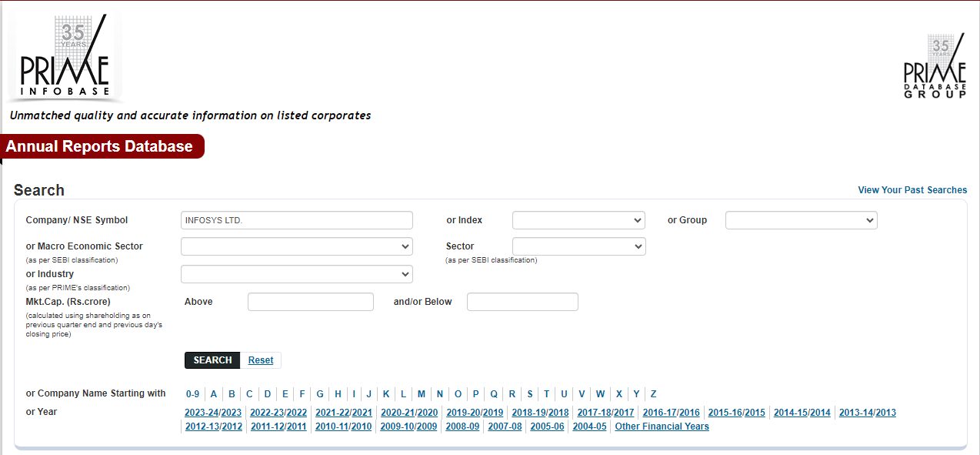Select the 2023-24 financial year link
The image size is (980, 455).
click(202, 413)
